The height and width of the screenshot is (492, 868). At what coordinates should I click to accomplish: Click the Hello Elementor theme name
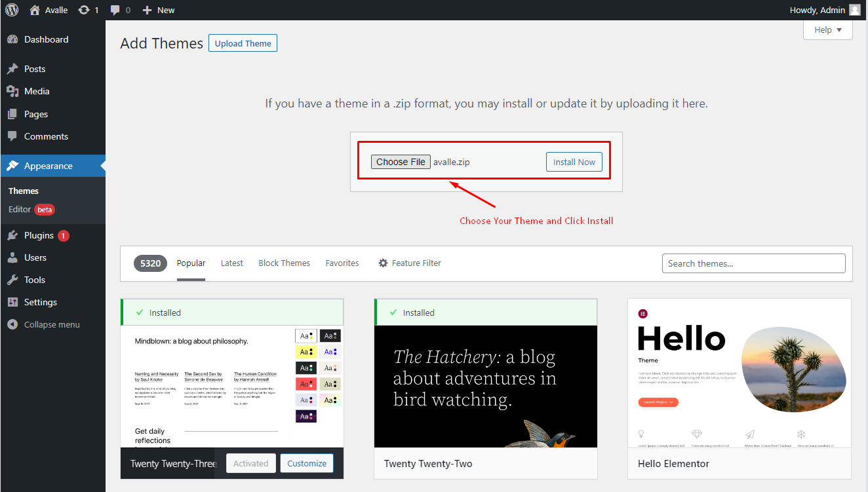pyautogui.click(x=673, y=463)
